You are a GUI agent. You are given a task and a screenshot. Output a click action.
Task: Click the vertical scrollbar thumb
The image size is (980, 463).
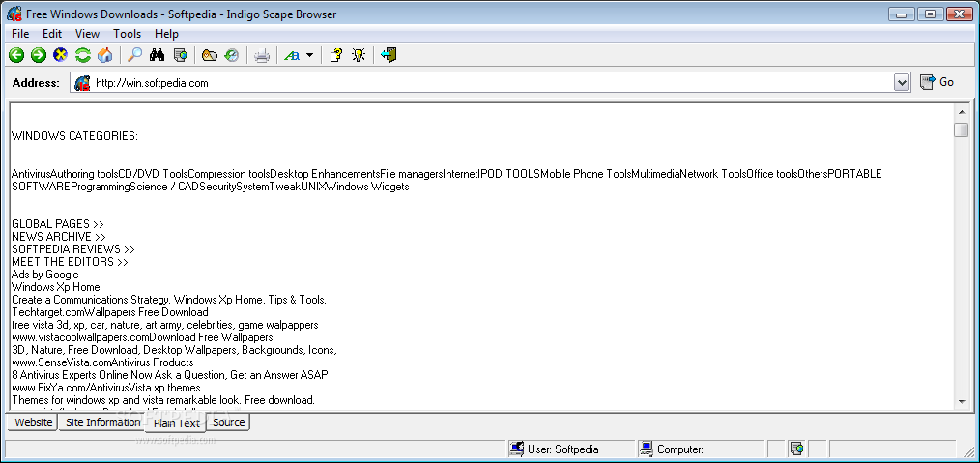962,130
